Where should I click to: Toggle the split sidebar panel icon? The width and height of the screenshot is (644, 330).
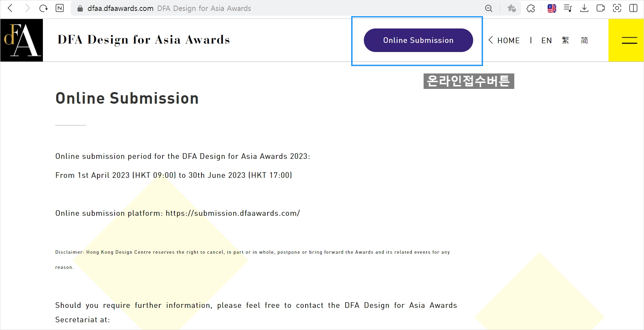pos(633,8)
